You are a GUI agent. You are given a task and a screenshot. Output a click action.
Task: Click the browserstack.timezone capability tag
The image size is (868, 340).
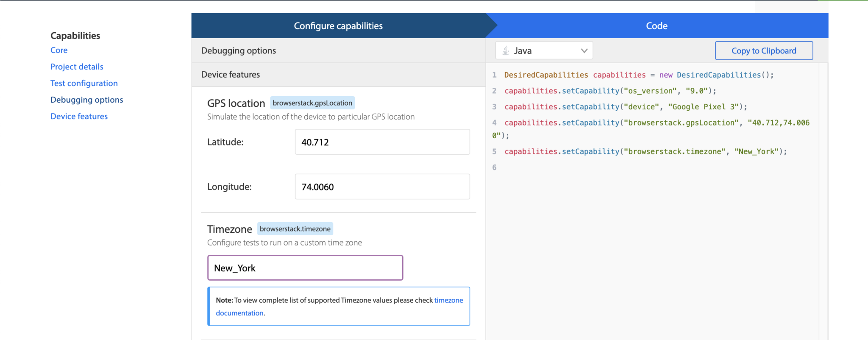pyautogui.click(x=295, y=229)
